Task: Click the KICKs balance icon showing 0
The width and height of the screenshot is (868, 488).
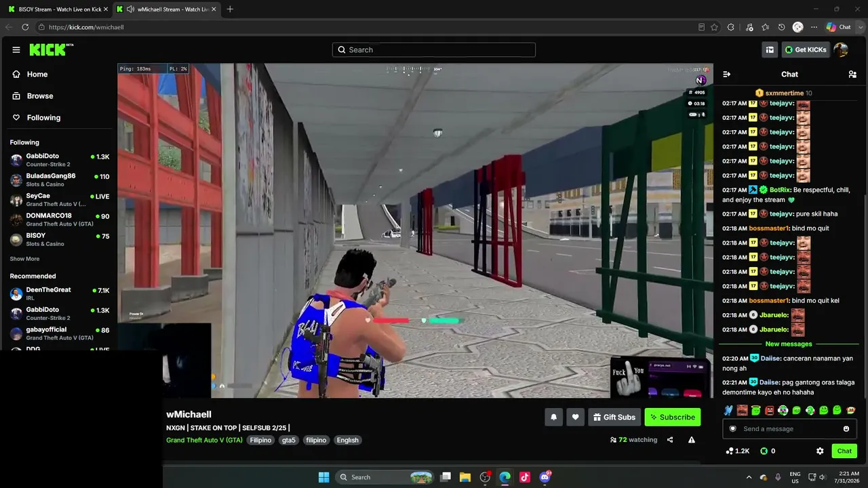Action: 768,451
